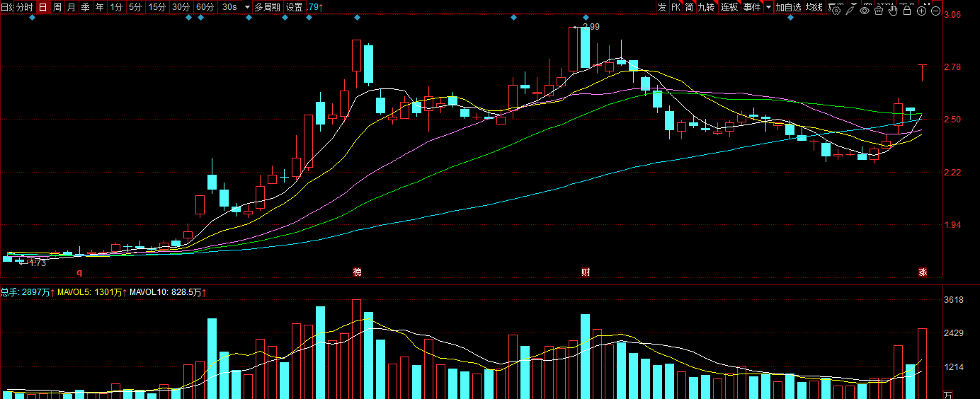Click the 2429 volume axis label

pos(954,333)
